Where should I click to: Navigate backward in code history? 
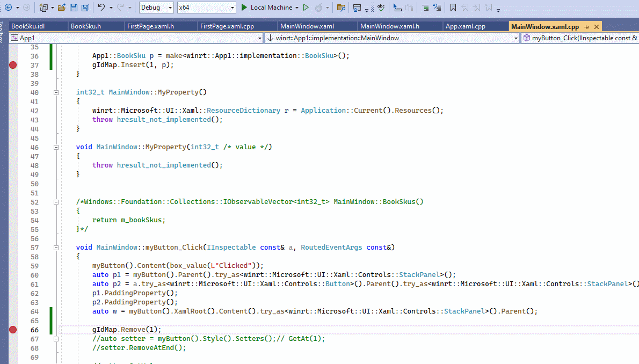(8, 7)
